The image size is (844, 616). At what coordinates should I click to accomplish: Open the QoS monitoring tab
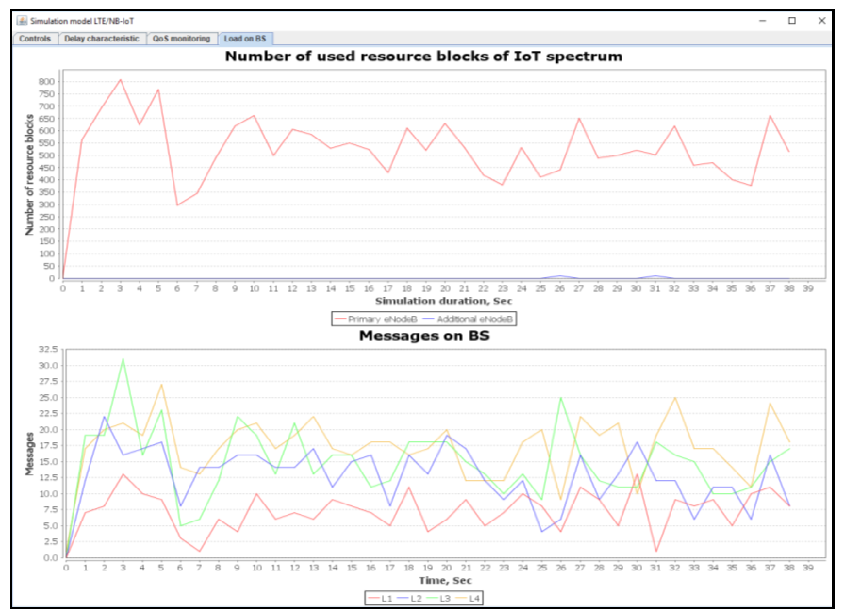181,39
